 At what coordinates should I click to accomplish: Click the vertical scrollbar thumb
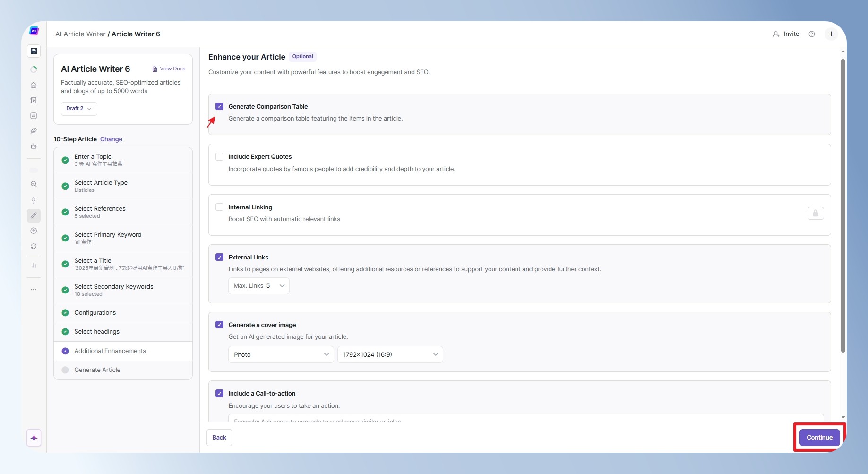point(843,206)
